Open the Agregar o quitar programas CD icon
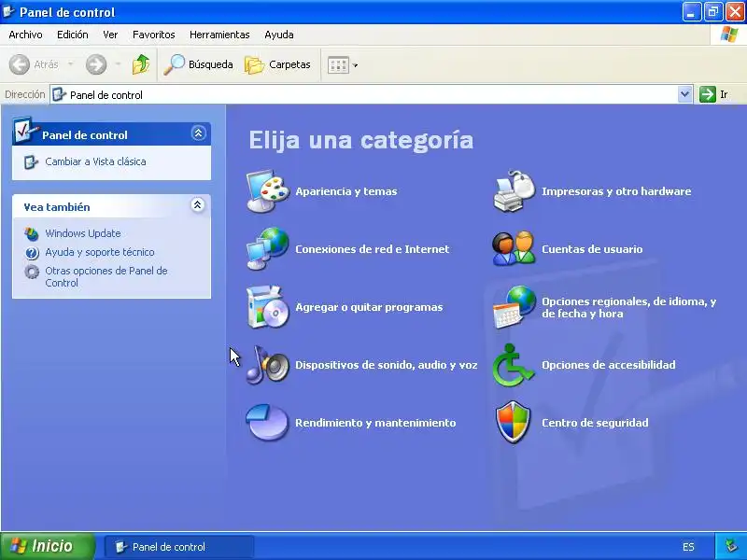The width and height of the screenshot is (747, 560). pos(267,307)
